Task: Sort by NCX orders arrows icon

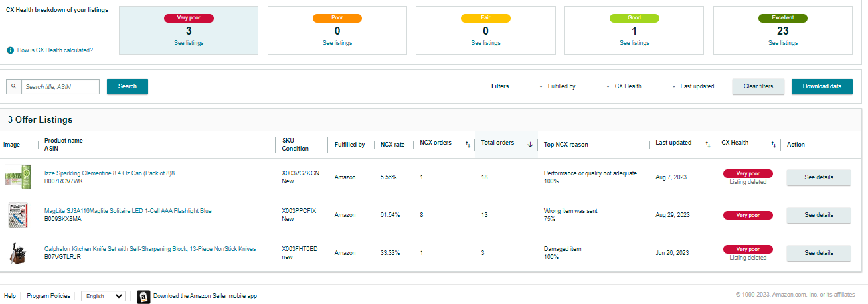Action: click(x=467, y=144)
